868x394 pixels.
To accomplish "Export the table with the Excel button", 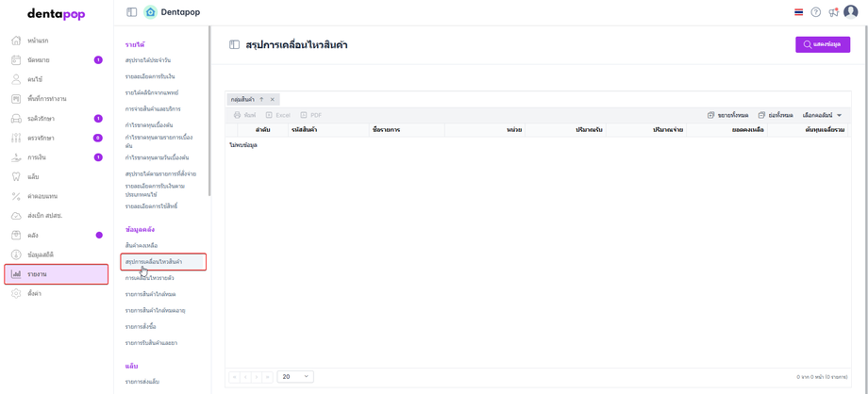I will pos(277,115).
